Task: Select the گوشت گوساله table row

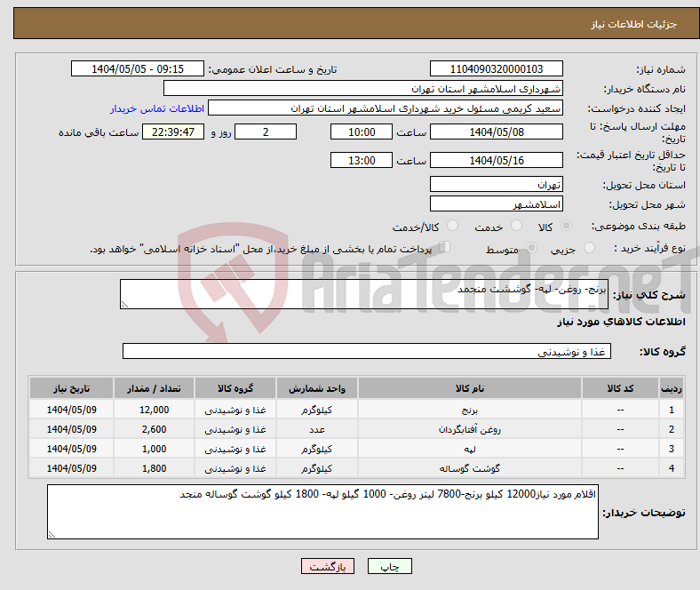Action: 356,468
